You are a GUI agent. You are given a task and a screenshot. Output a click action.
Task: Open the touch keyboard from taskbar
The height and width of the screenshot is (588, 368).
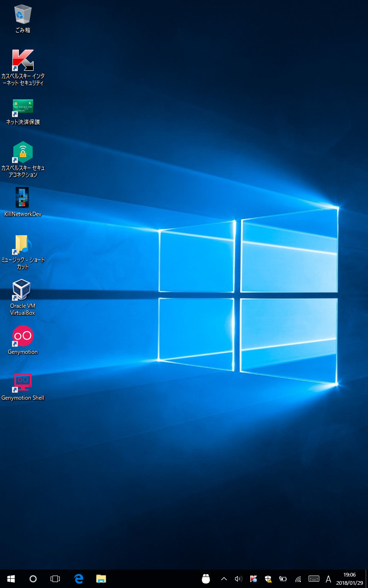(314, 579)
